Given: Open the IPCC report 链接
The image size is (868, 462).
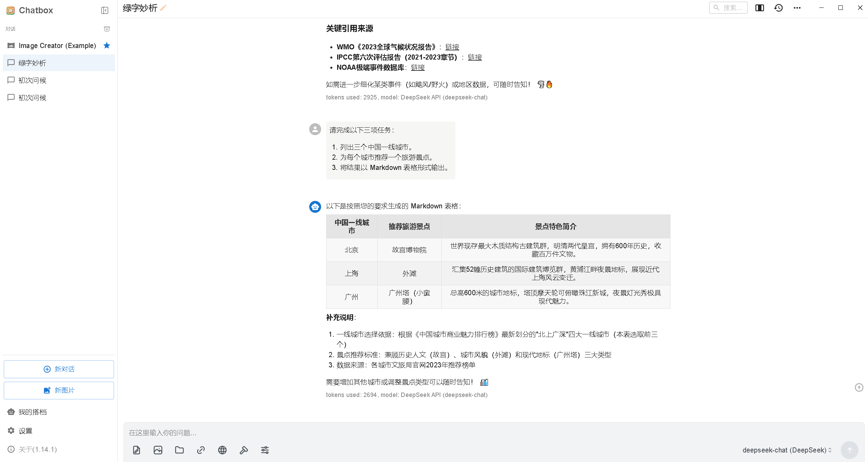Looking at the screenshot, I should tap(475, 57).
